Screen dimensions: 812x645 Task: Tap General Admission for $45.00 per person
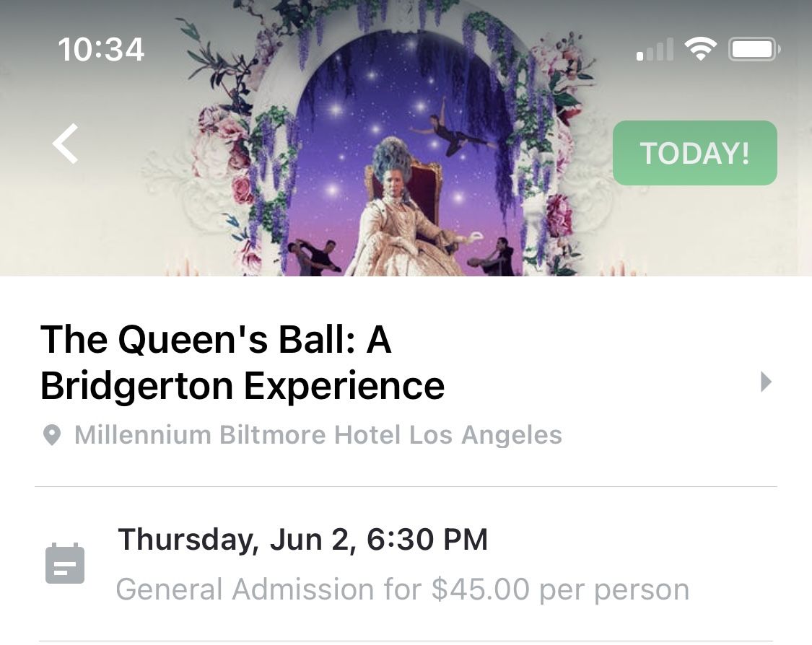pos(402,589)
